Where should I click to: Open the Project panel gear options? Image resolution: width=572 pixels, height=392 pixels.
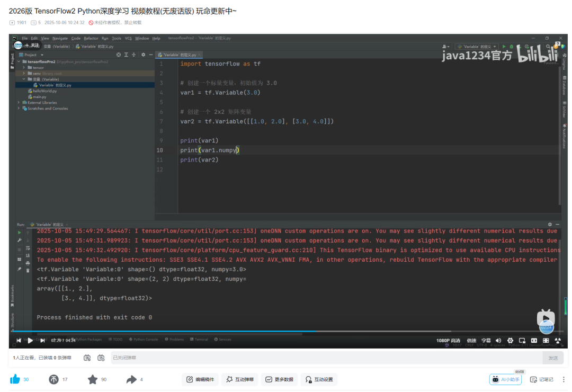144,55
